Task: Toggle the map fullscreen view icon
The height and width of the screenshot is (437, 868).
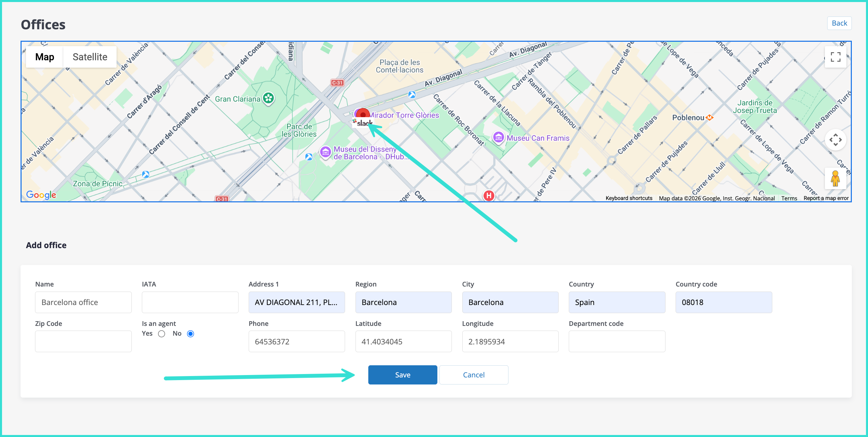Action: point(835,57)
